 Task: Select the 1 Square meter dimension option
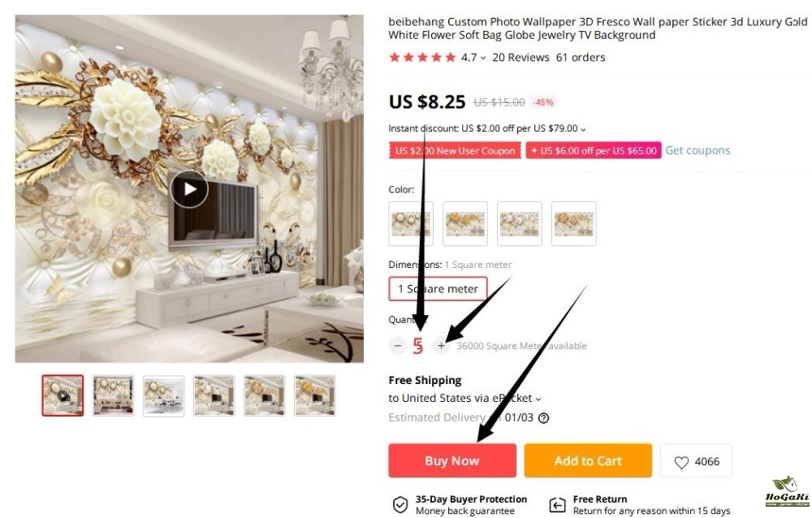click(x=438, y=289)
